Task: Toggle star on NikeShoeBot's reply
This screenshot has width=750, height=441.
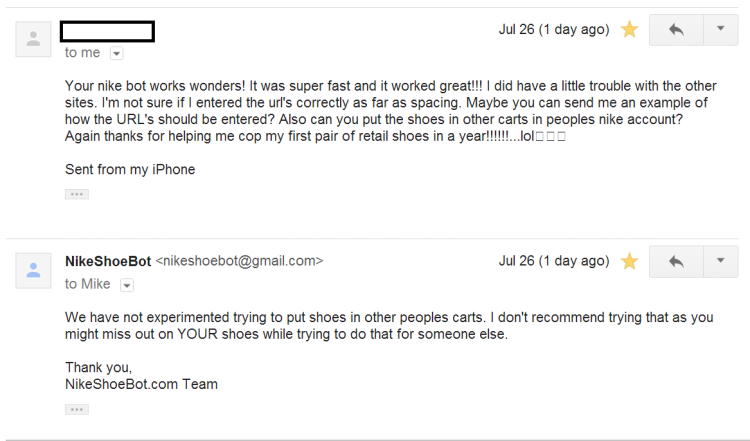Action: click(x=629, y=261)
